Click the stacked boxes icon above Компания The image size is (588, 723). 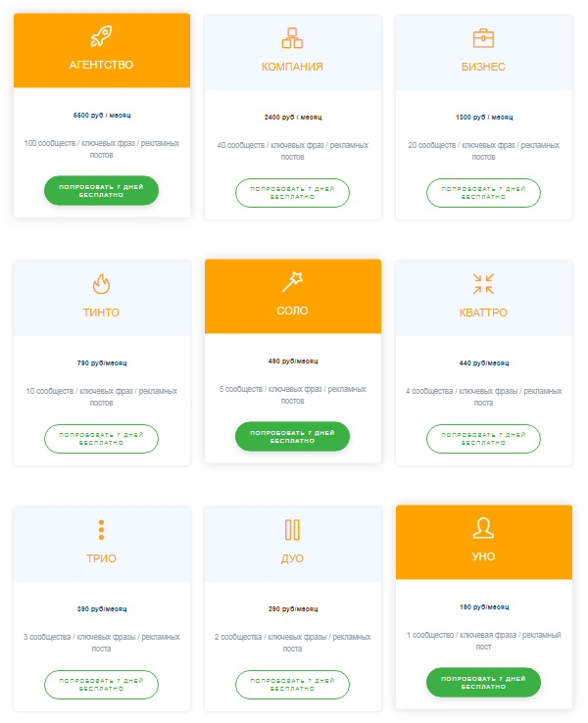(292, 38)
